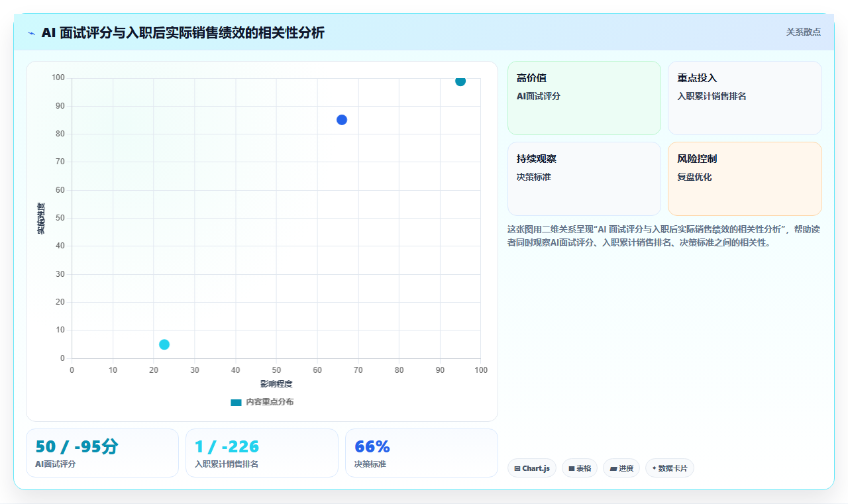Click the lightning icon beside the title
The image size is (848, 504).
pyautogui.click(x=32, y=33)
